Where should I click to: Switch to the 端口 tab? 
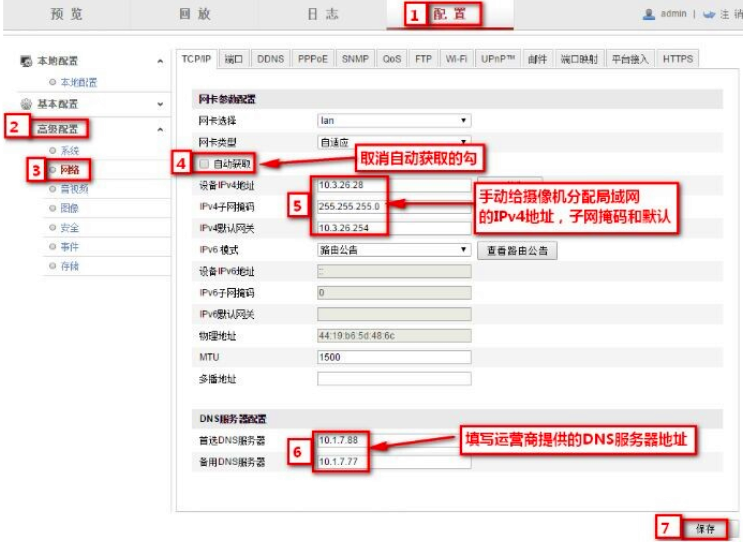[234, 59]
